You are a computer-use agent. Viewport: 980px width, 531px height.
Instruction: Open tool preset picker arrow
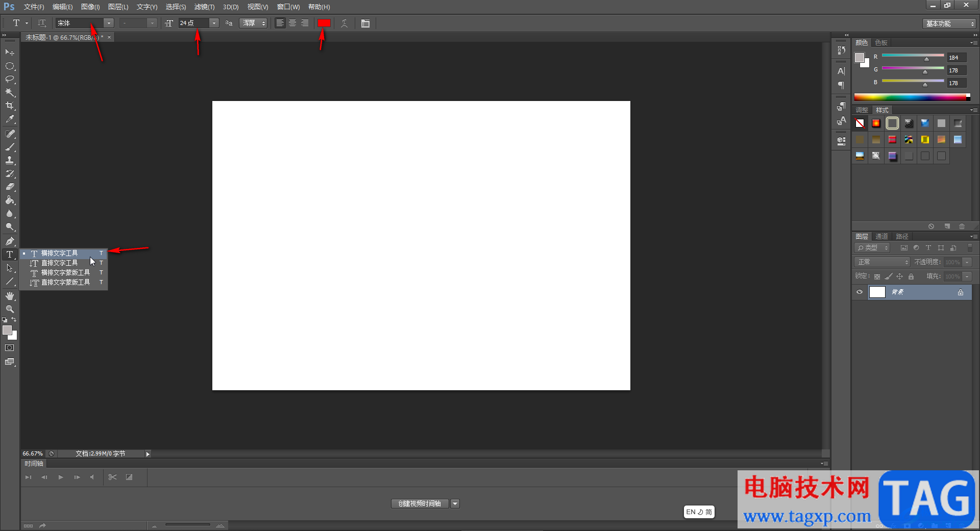pos(27,23)
